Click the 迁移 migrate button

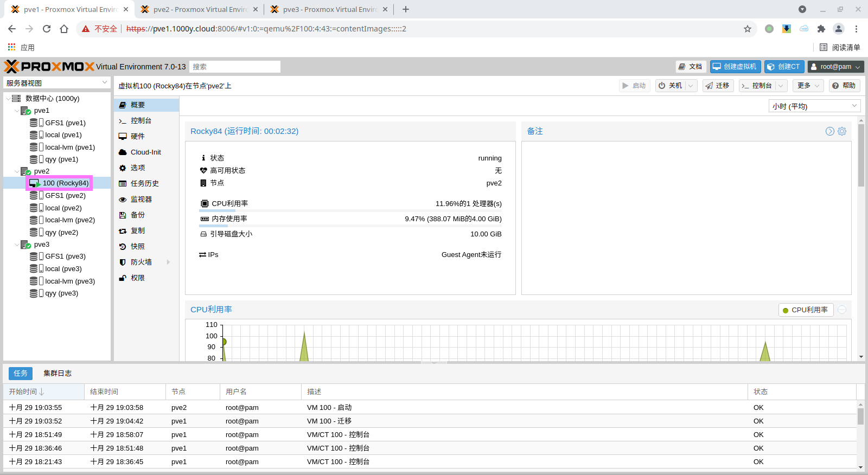tap(718, 86)
